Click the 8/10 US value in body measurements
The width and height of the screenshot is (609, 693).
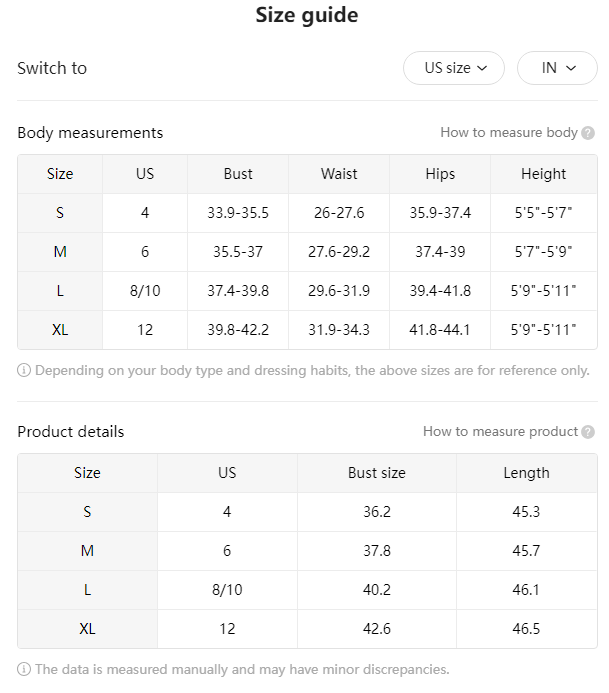[x=145, y=291]
